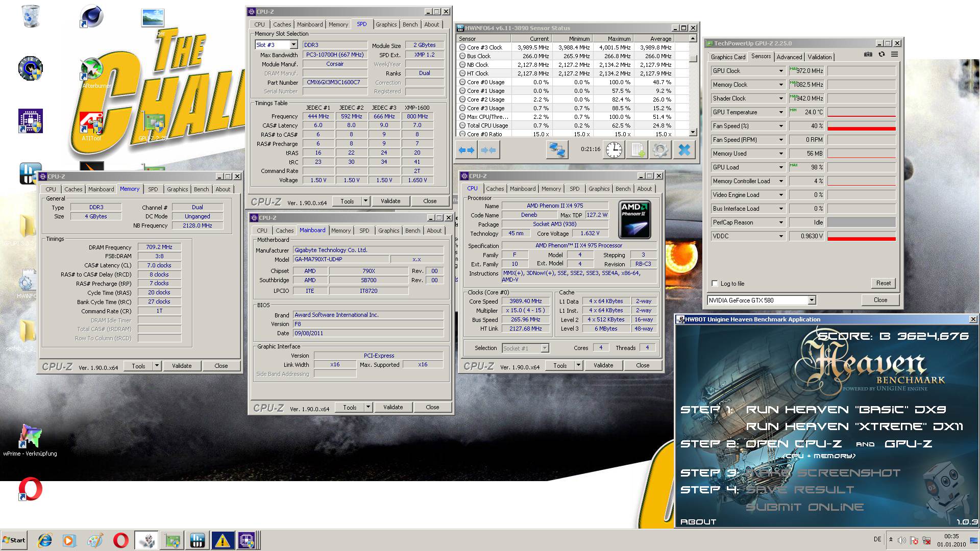Image resolution: width=980 pixels, height=551 pixels.
Task: Open Paint icon in taskbar
Action: [95, 540]
